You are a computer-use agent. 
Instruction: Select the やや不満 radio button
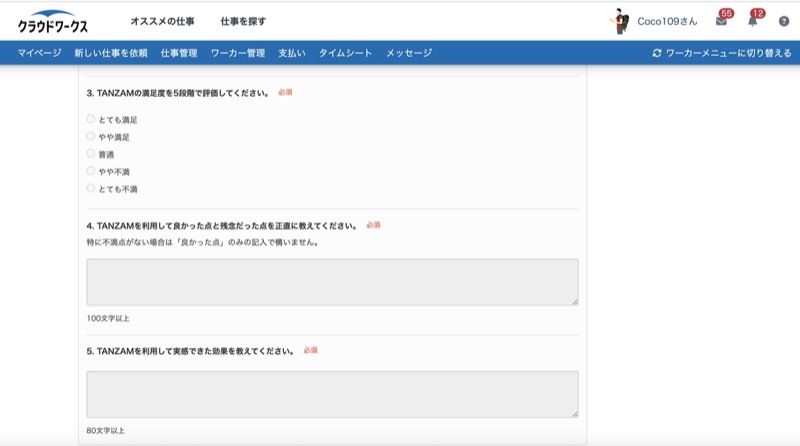pyautogui.click(x=91, y=171)
